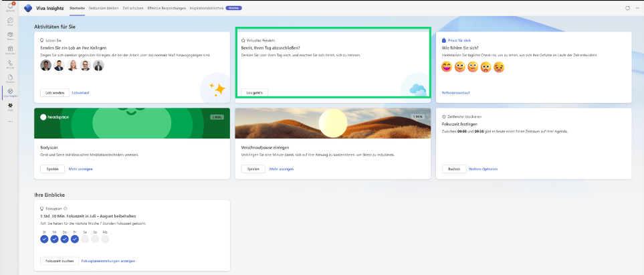Toggle the unchecked Sa (Saturday) focus day
Viewport: 644px width, 275px height.
tap(85, 239)
